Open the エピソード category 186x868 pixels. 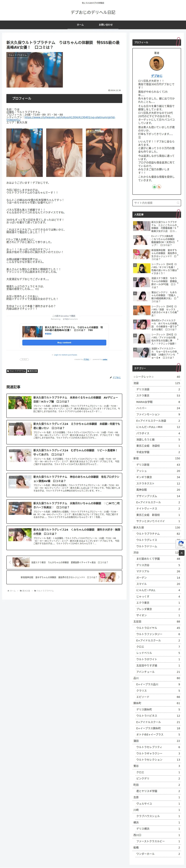click(x=158, y=697)
